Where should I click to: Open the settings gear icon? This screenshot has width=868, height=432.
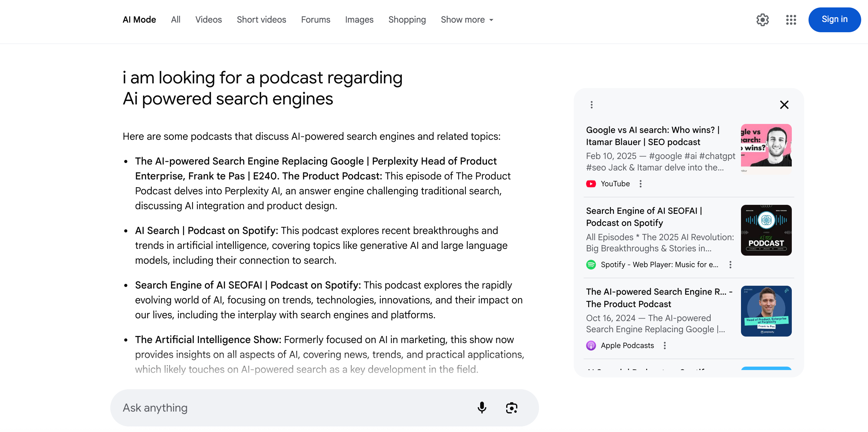pyautogui.click(x=762, y=20)
